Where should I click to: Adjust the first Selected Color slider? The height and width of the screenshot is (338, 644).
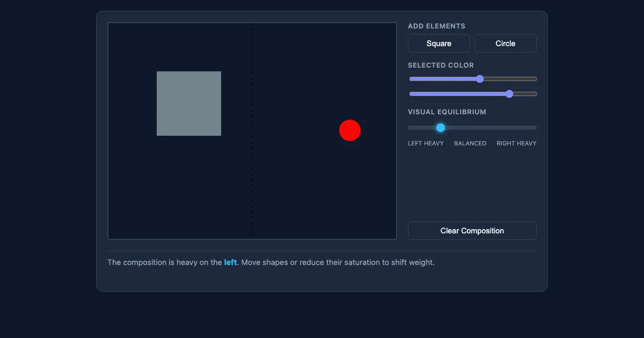click(x=473, y=79)
